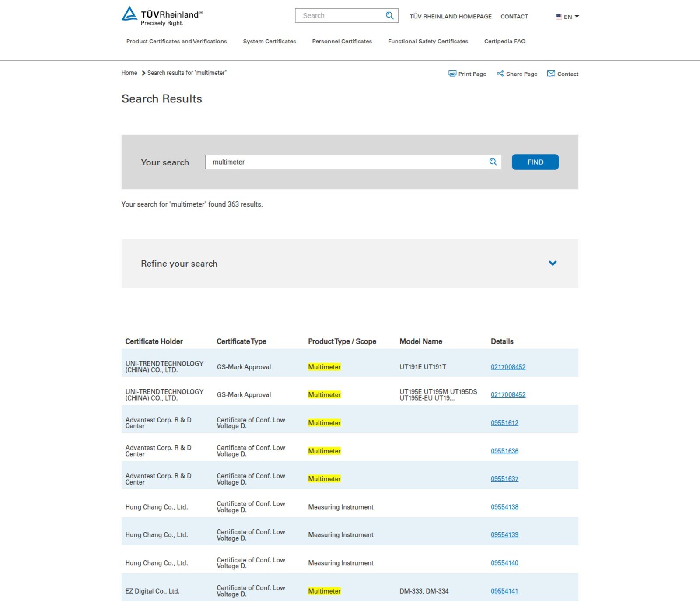Click the Print Page link text
Viewport: 700px width, 608px height.
pos(472,74)
